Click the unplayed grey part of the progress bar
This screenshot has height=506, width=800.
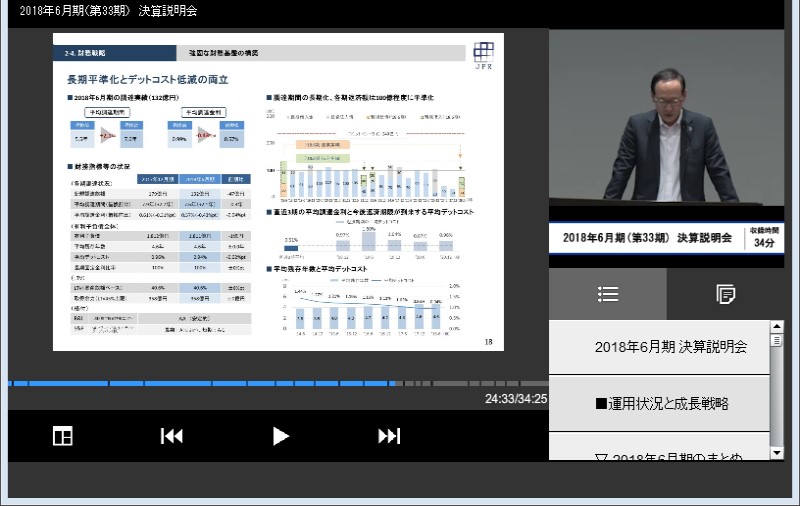click(x=472, y=383)
